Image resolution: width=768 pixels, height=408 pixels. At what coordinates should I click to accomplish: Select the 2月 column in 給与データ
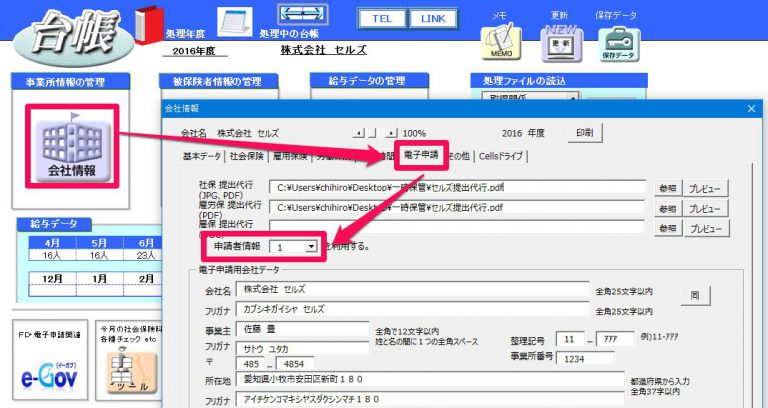144,279
